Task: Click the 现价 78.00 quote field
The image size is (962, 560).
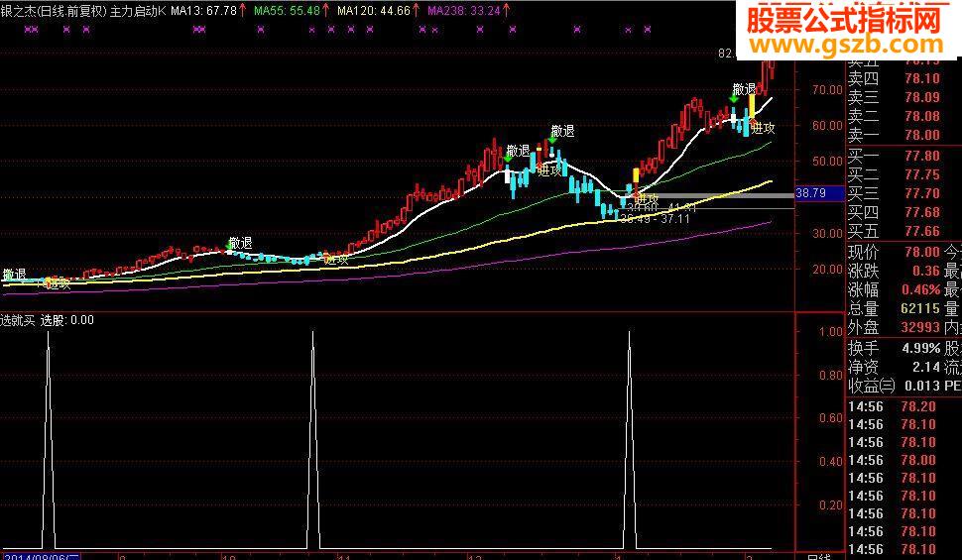Action: (x=894, y=252)
